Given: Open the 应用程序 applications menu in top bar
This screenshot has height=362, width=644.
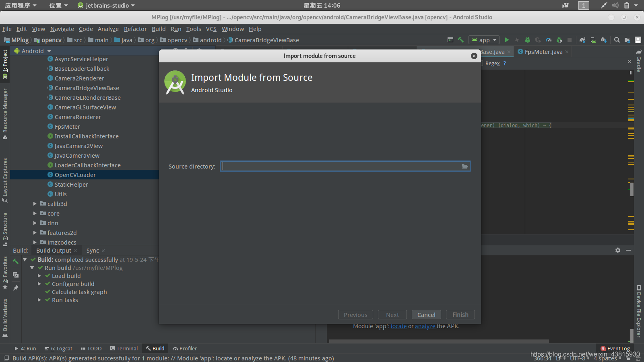Looking at the screenshot, I should pyautogui.click(x=21, y=5).
